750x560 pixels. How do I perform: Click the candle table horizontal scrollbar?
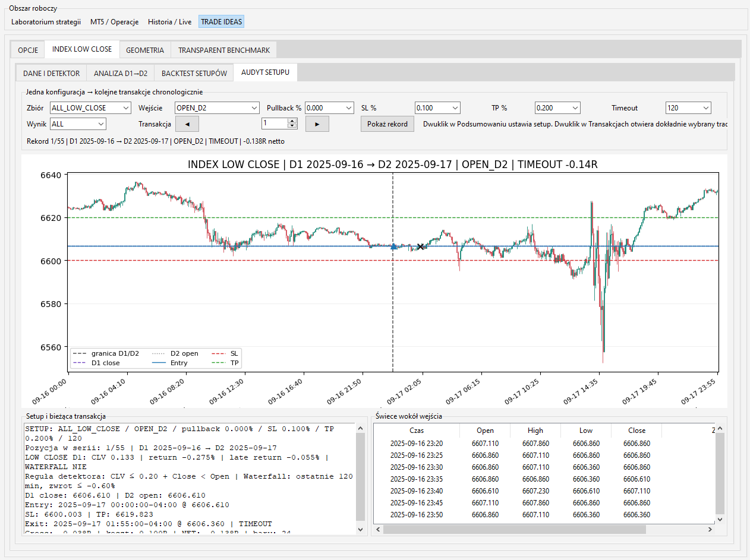pyautogui.click(x=544, y=529)
